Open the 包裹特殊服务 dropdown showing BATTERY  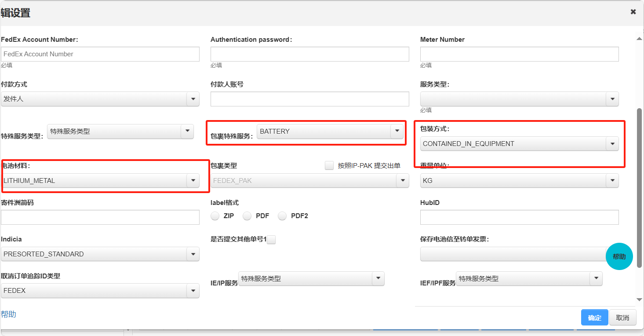click(330, 131)
